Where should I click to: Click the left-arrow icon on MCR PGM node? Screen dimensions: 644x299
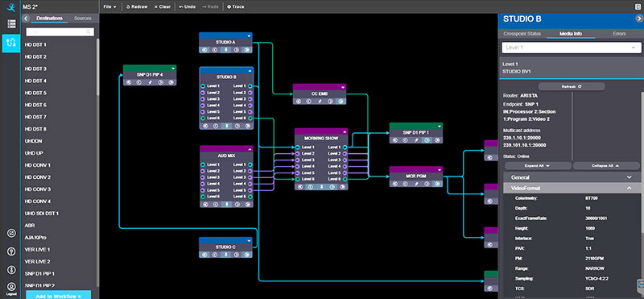394,184
